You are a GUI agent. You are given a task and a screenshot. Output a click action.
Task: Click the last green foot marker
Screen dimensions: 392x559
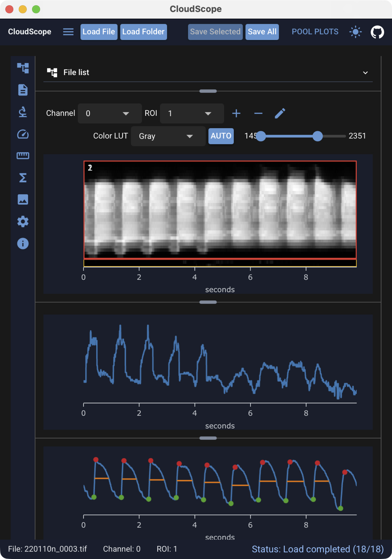(340, 508)
